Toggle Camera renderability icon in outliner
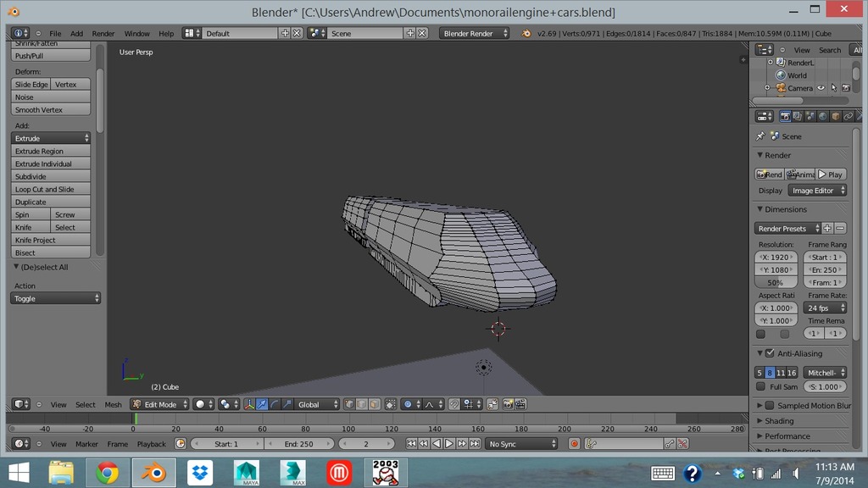The image size is (868, 488). (x=846, y=88)
